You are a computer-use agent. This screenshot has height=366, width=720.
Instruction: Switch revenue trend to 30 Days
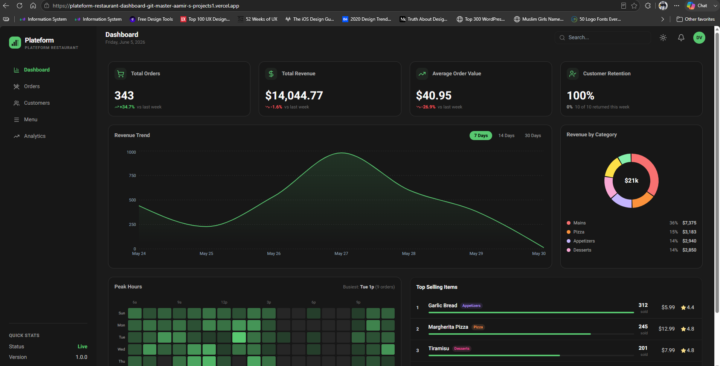coord(533,135)
